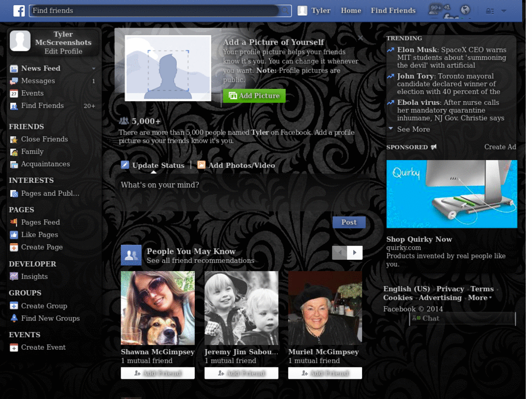Screen dimensions: 532x399
Task: Click the Messages icon in sidebar
Action: tap(14, 81)
